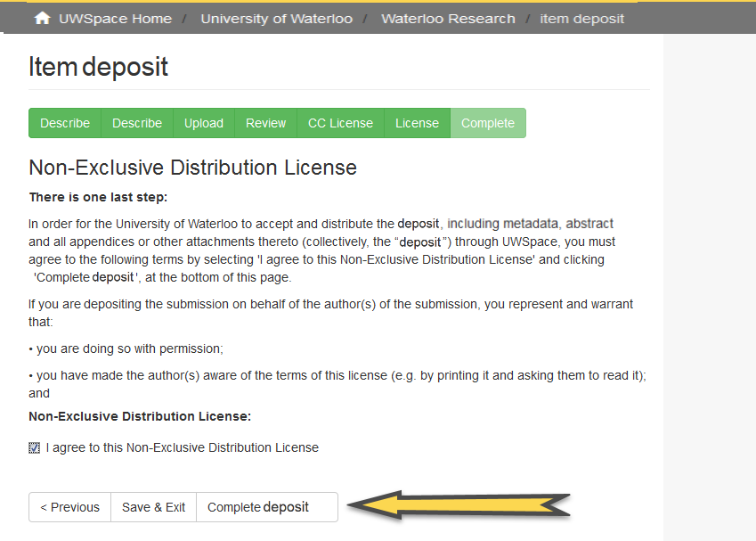The image size is (756, 541).
Task: Uncheck the Non-Exclusive Distribution License agreement
Action: click(34, 447)
